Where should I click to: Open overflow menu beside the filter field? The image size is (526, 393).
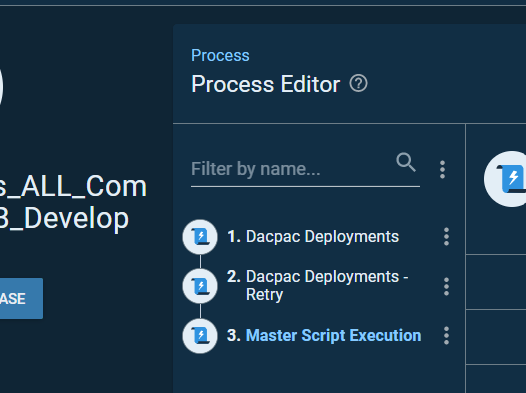point(442,169)
